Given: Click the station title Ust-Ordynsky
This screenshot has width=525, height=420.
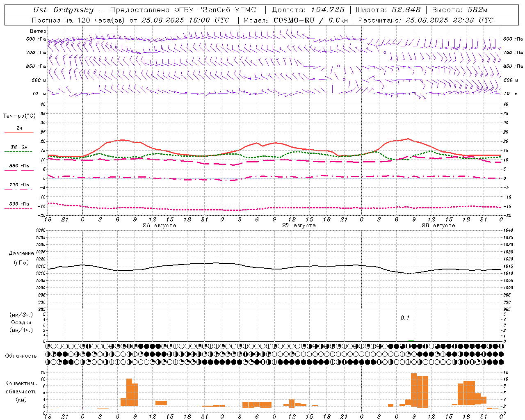Looking at the screenshot, I should [x=64, y=10].
